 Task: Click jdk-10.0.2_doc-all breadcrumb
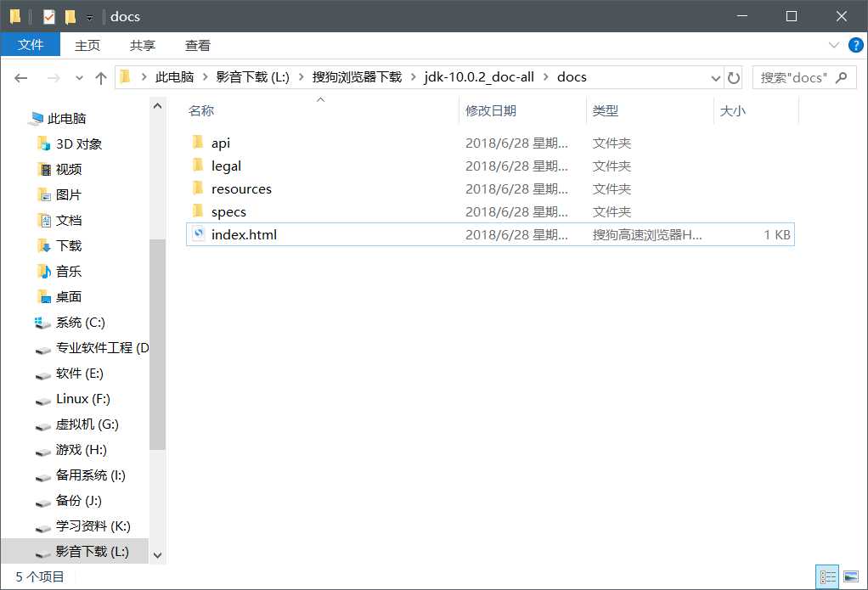tap(479, 77)
